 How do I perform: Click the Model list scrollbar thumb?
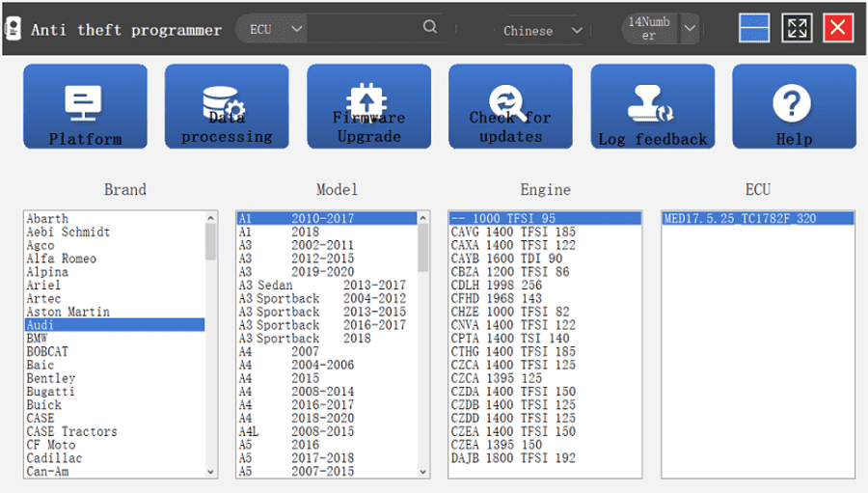[x=423, y=248]
